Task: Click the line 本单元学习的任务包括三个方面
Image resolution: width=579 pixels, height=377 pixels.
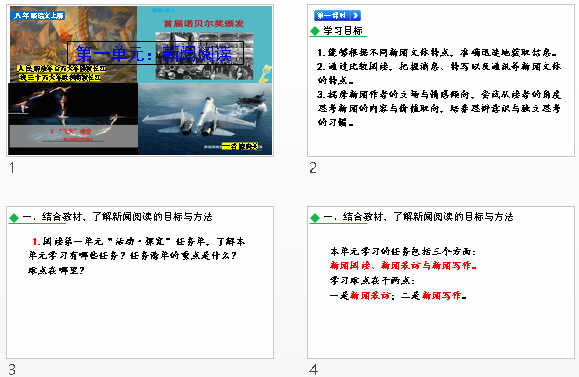Action: pos(403,251)
